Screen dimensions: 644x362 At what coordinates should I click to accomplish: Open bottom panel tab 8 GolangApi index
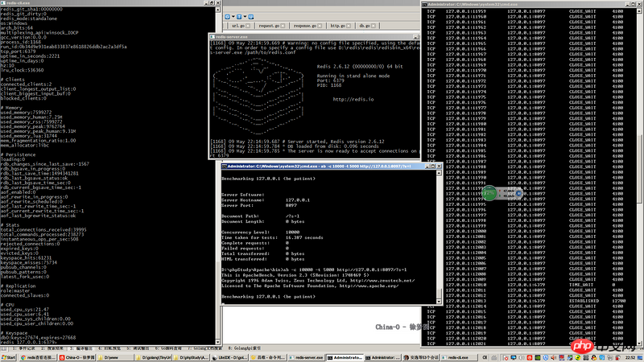(245, 348)
